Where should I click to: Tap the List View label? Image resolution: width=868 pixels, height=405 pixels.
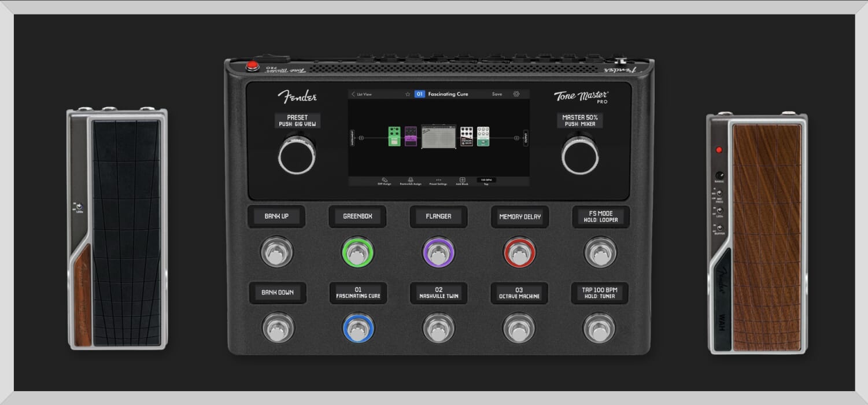(364, 94)
